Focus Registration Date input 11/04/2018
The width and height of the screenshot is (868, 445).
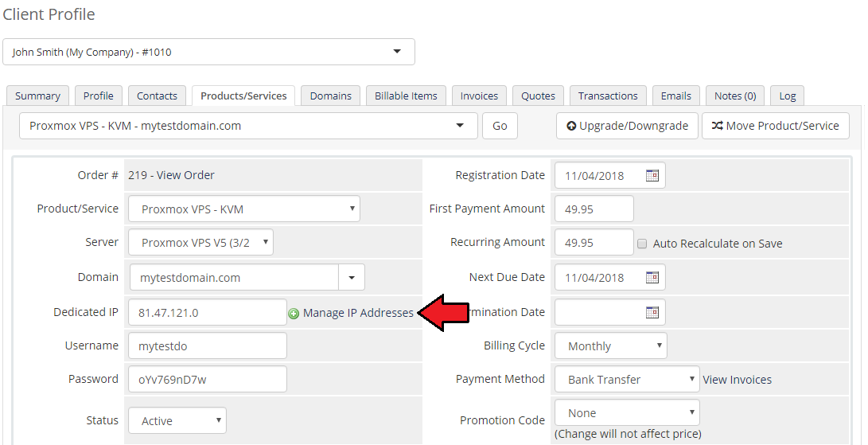click(610, 176)
